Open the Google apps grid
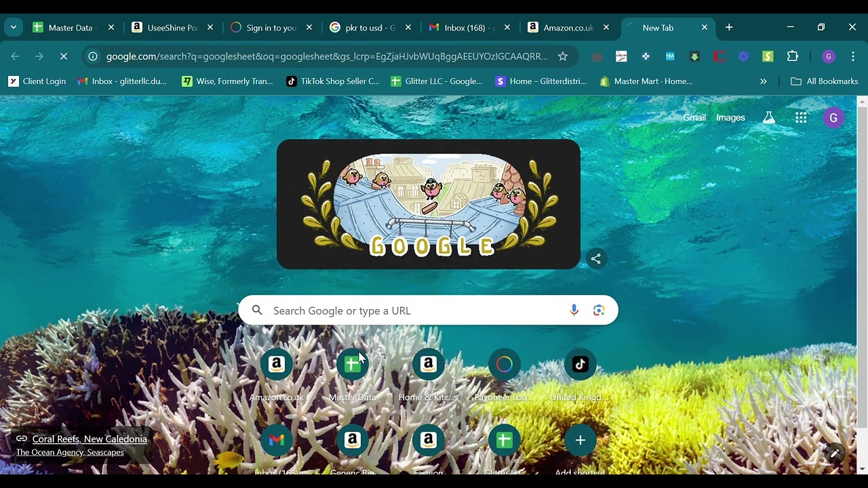 [801, 118]
